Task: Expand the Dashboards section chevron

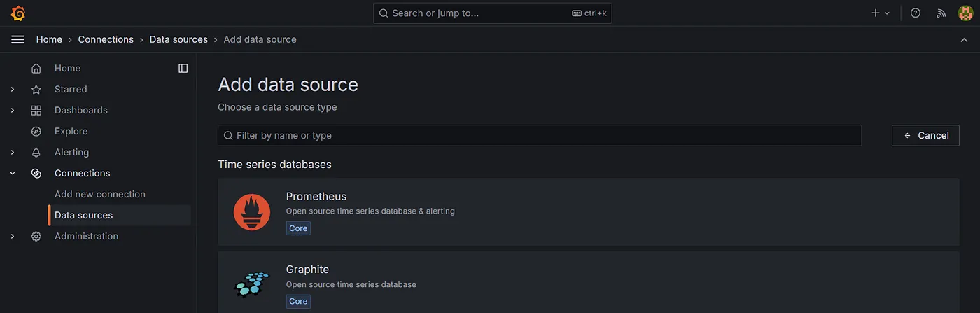Action: pyautogui.click(x=13, y=111)
